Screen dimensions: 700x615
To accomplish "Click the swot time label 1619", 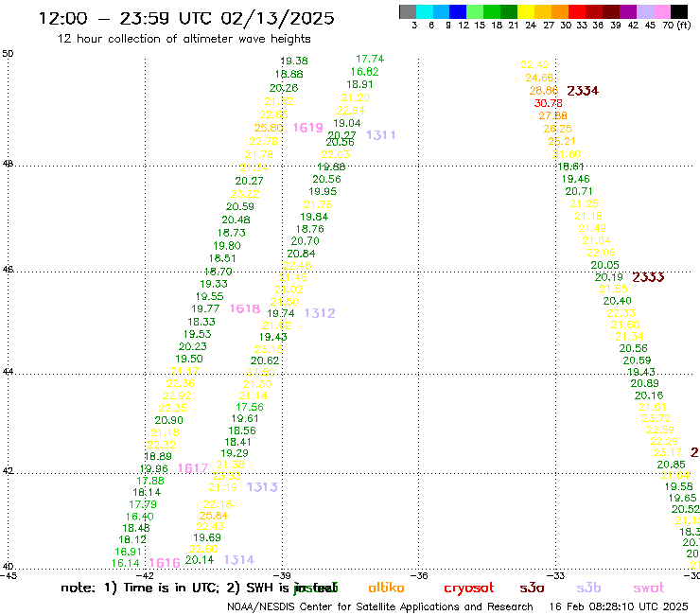I will tap(308, 128).
